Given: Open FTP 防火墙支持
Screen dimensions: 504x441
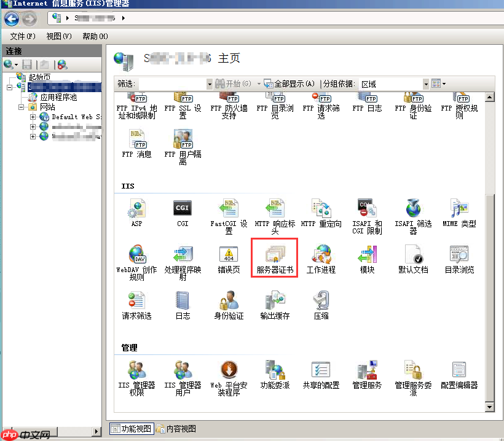Looking at the screenshot, I should point(229,106).
